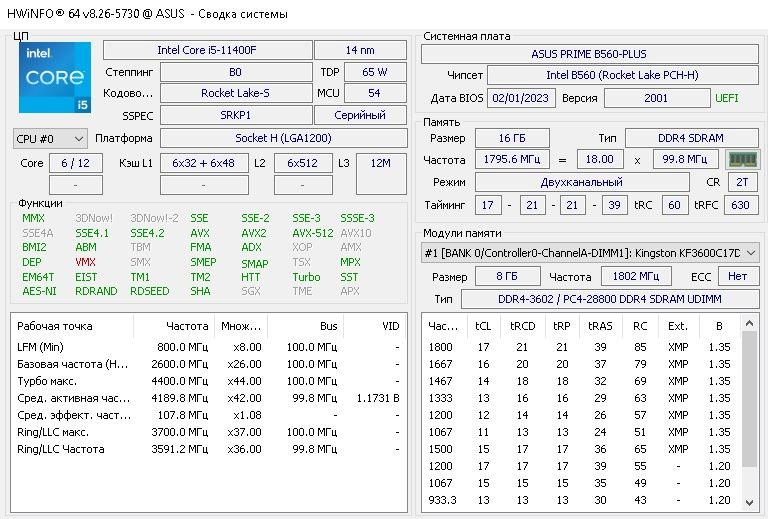
Task: Click the module type DDR4-3602 field
Action: tap(610, 299)
